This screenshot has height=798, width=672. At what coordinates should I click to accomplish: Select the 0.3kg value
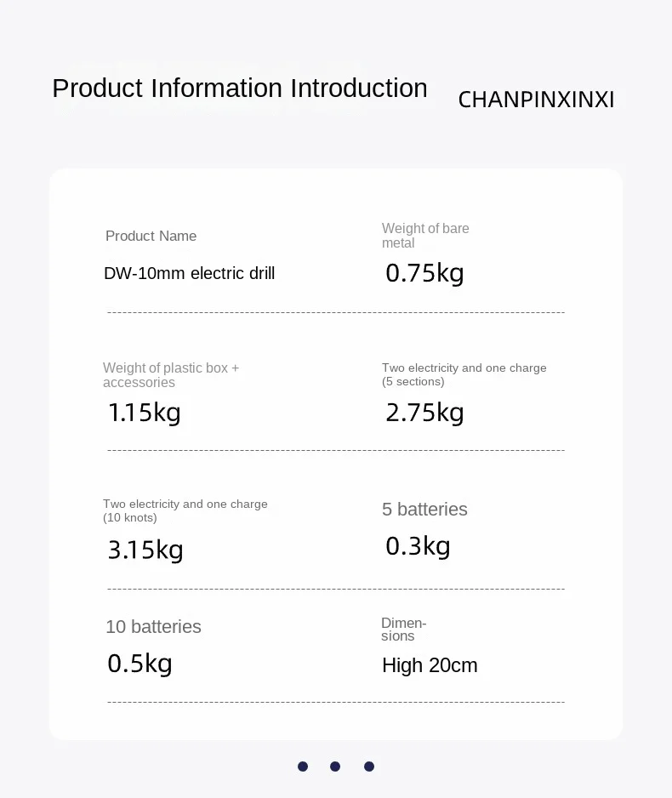419,546
